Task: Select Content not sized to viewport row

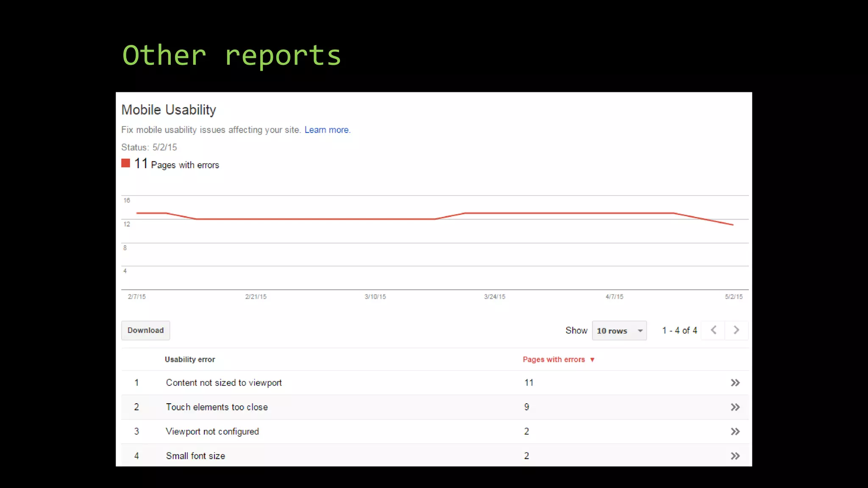Action: 435,383
